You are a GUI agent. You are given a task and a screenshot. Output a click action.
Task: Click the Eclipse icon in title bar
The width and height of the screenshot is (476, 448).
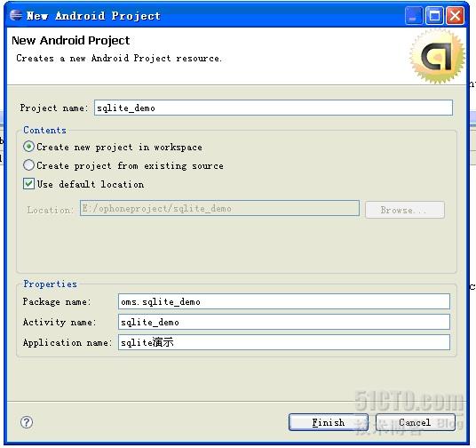[x=16, y=15]
